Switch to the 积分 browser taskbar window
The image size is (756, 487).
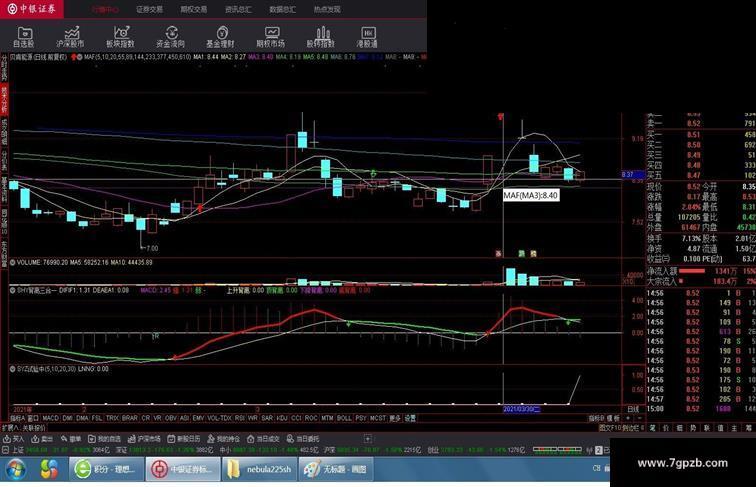(x=107, y=469)
